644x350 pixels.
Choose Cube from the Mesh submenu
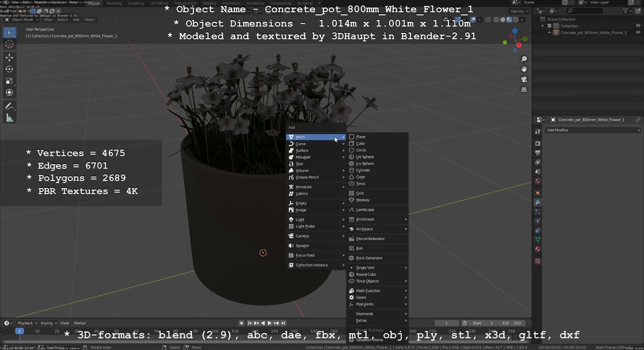point(378,144)
